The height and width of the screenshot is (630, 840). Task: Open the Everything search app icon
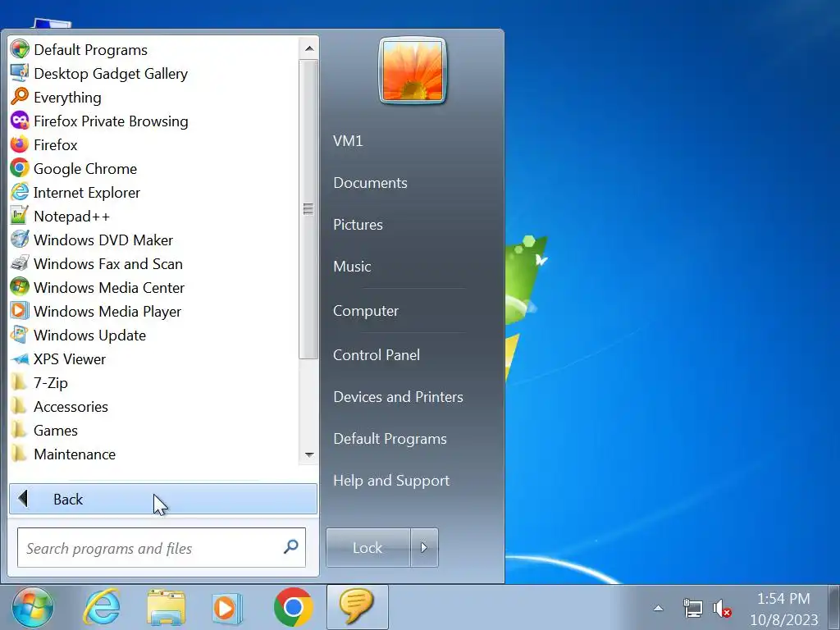tap(20, 97)
